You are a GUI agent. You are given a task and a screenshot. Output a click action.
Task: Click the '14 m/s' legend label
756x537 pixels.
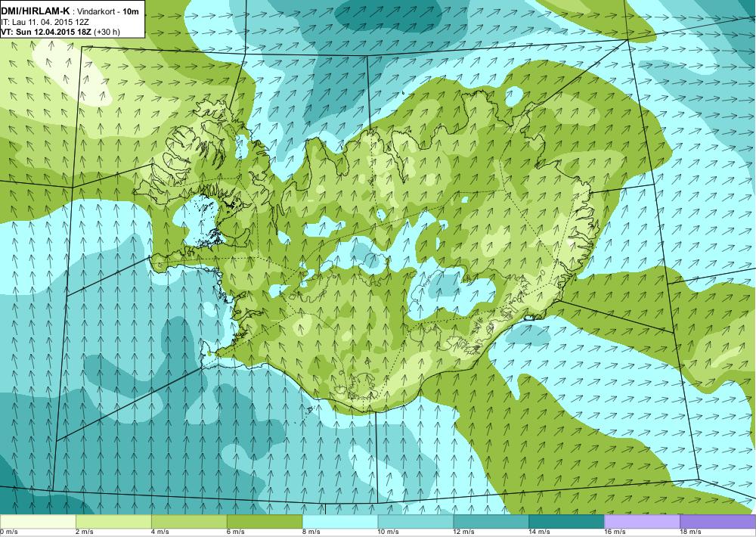pos(540,532)
